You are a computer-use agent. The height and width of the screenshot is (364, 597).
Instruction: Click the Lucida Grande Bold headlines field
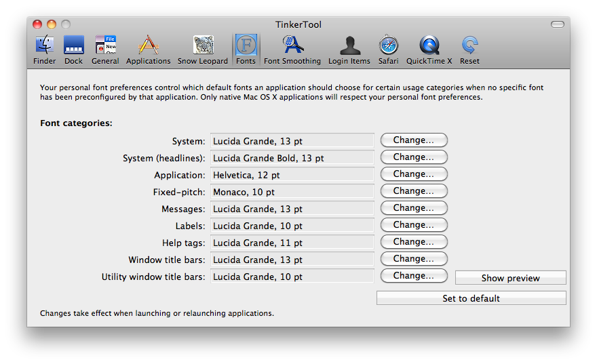click(292, 157)
